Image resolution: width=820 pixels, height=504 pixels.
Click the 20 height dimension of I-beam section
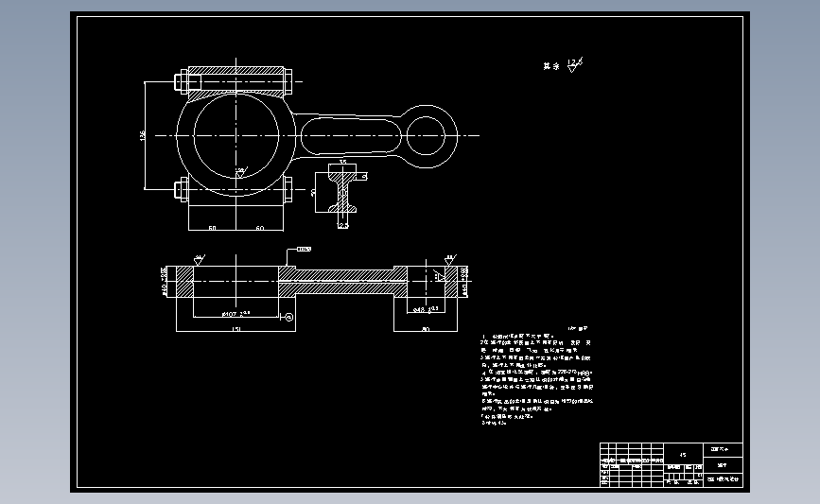[313, 192]
